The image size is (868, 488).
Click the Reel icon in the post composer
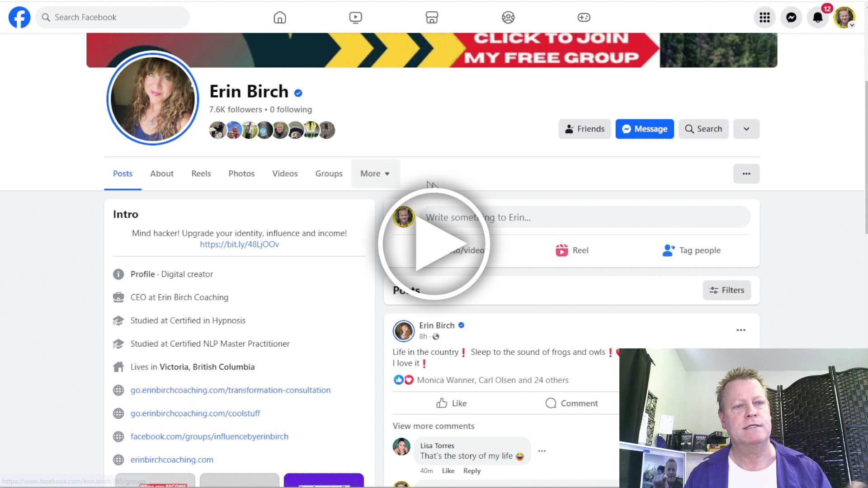(561, 250)
